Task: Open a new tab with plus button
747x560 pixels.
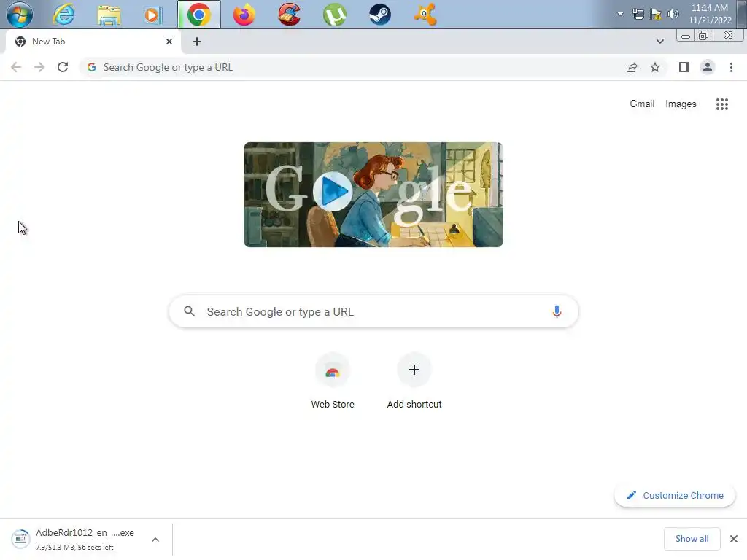Action: tap(197, 42)
